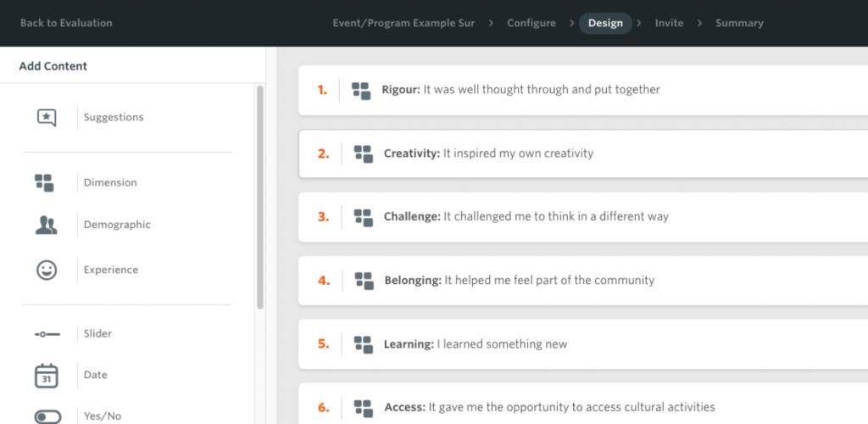Click dimension icon on Belonging question
Viewport: 868px width, 424px height.
pos(364,281)
